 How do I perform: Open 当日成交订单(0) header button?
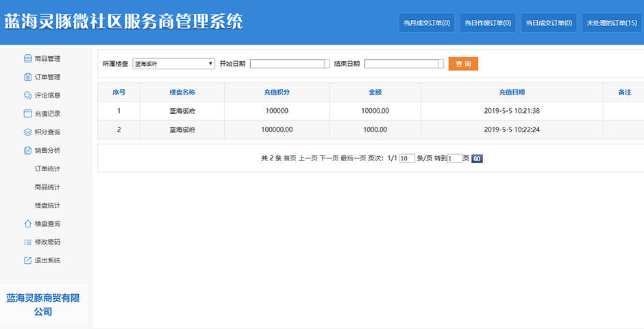click(549, 23)
